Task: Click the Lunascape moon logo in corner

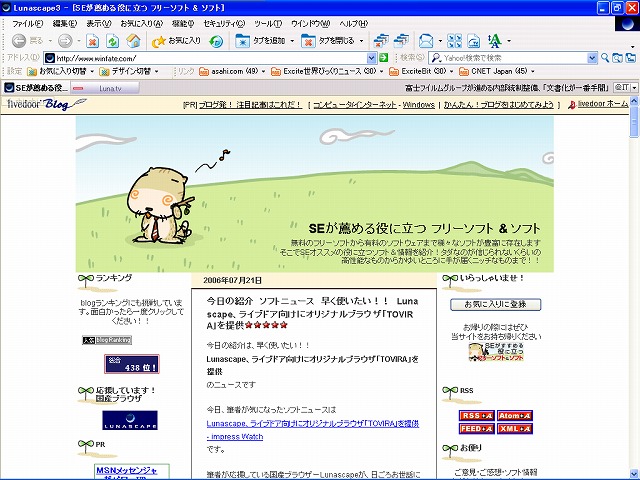Action: [627, 24]
